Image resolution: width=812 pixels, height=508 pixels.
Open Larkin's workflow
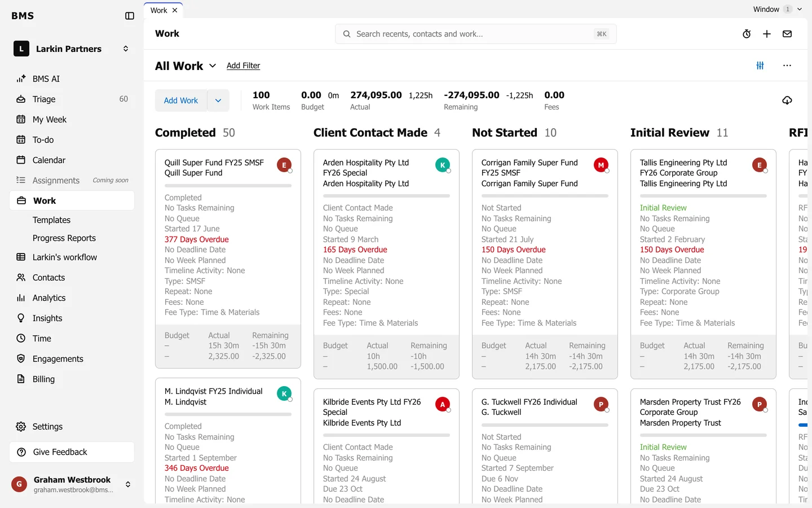click(72, 257)
